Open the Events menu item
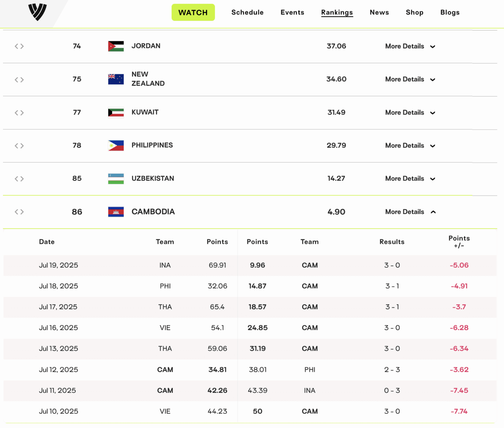Screen dimensions: 504x428 tap(292, 12)
